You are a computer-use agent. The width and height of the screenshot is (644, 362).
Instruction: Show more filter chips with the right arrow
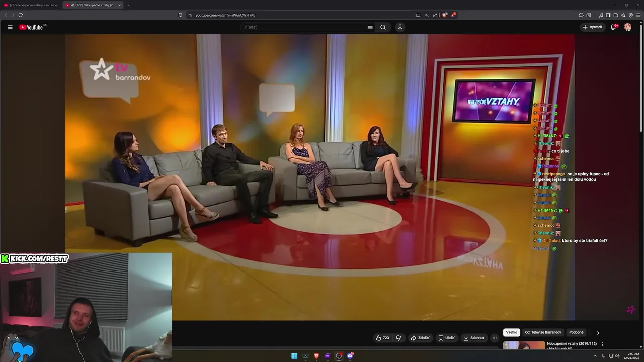click(598, 333)
